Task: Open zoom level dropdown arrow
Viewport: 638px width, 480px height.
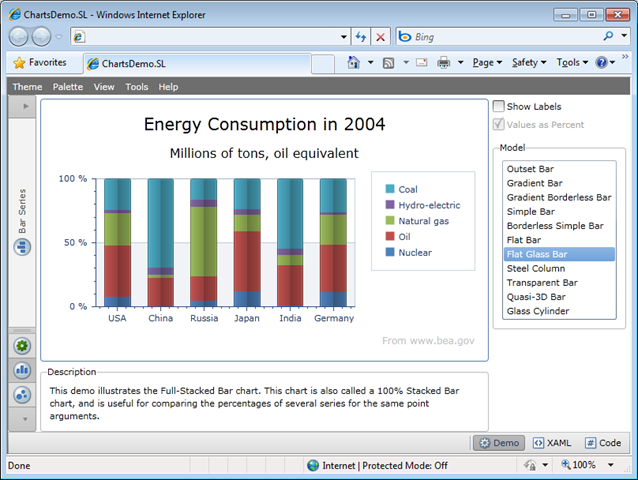Action: (610, 465)
